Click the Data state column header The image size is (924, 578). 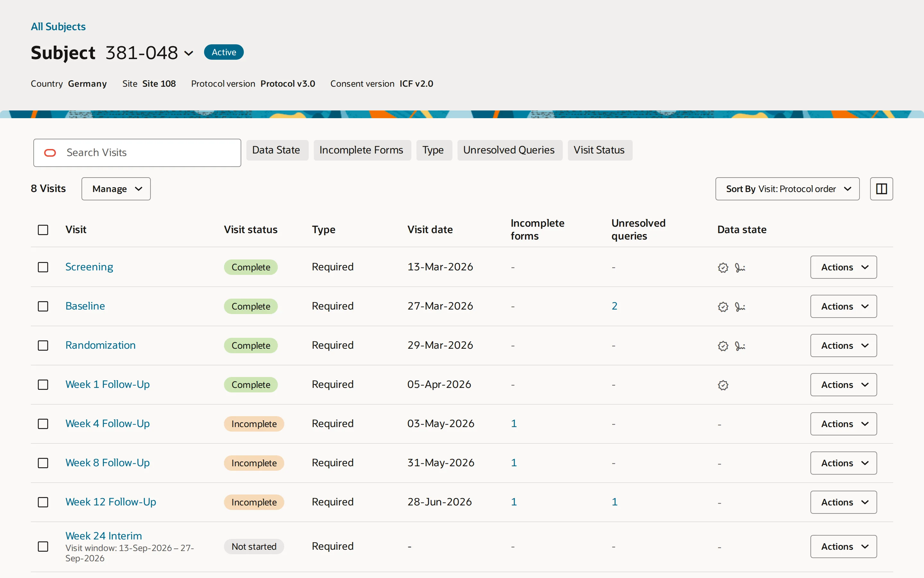click(x=741, y=230)
